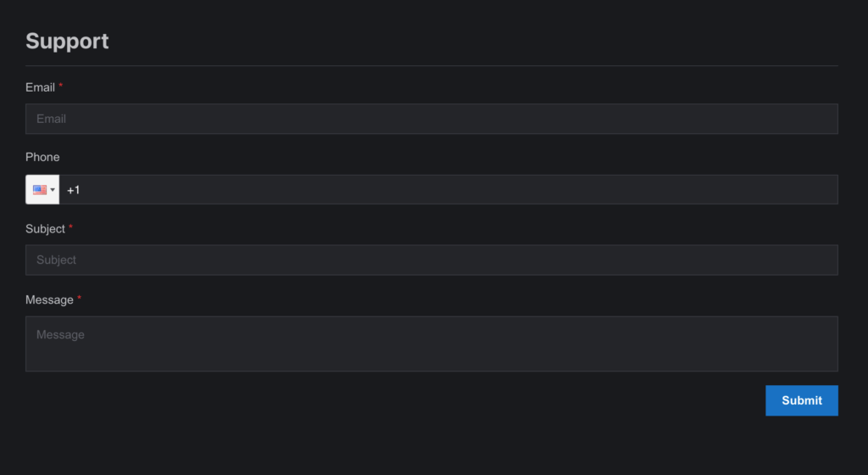Click the Support page heading
Screen dimensions: 868x475
click(67, 41)
